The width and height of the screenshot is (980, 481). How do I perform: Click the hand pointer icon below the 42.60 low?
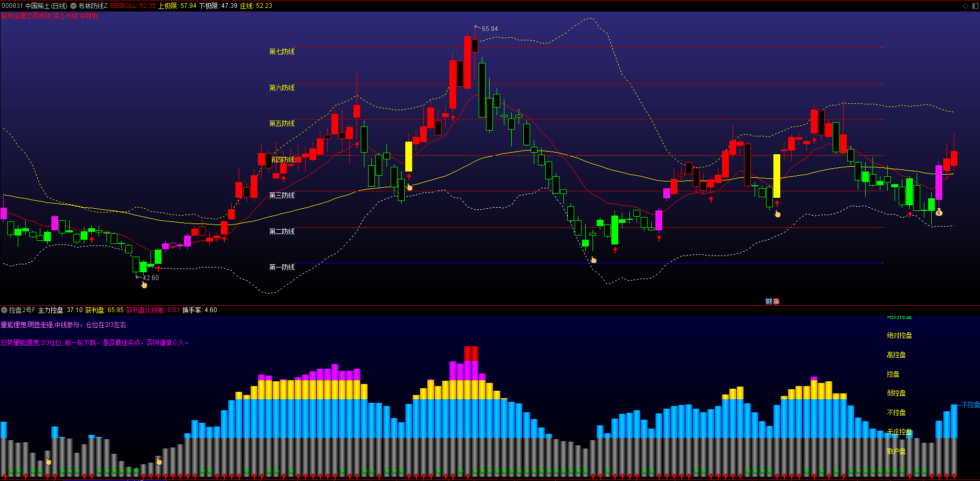click(144, 285)
